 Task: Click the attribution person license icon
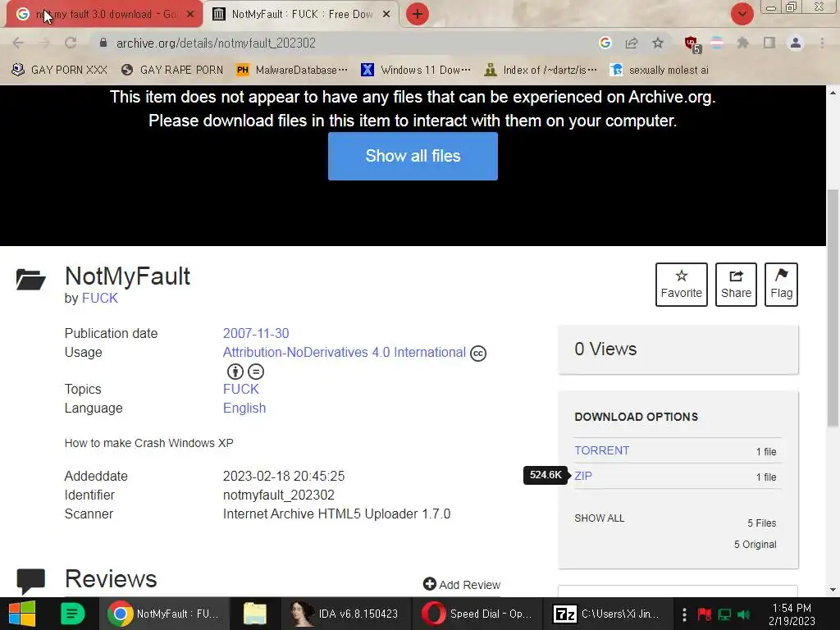pos(235,372)
